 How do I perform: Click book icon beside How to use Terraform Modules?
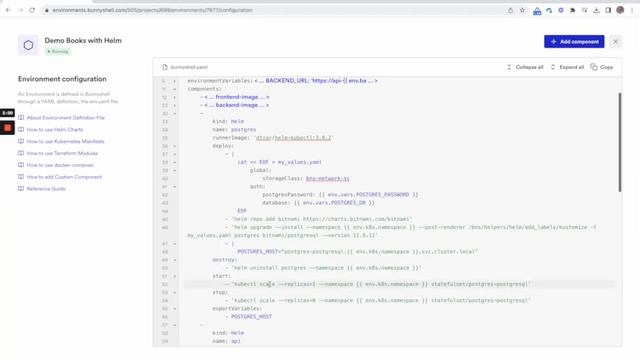21,153
